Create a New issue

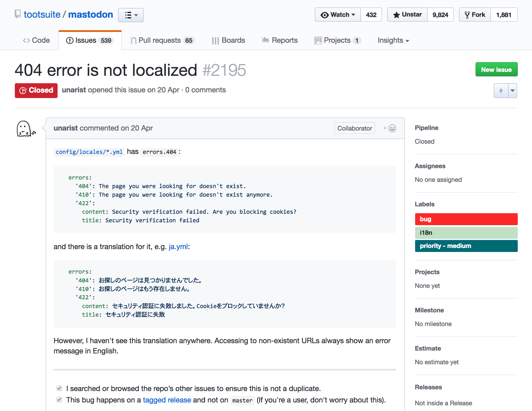pos(496,70)
